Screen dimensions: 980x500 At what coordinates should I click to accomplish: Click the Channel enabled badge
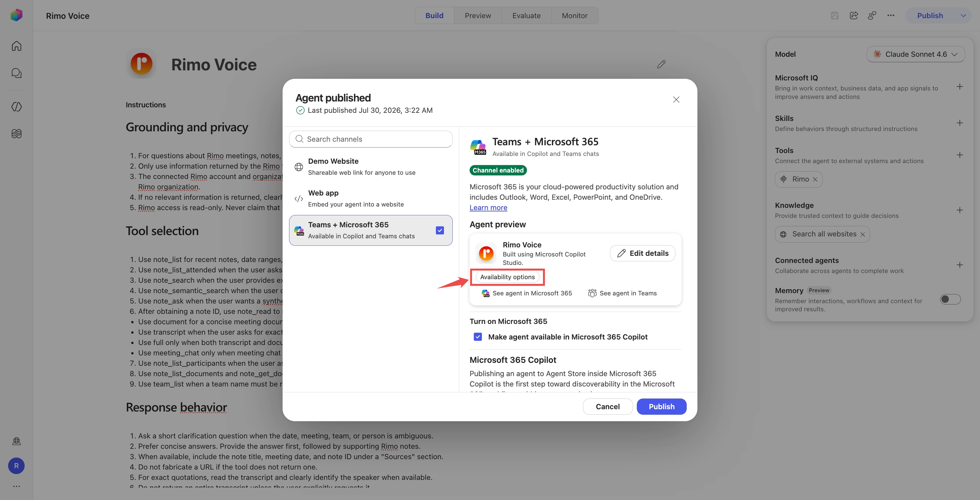(x=498, y=170)
